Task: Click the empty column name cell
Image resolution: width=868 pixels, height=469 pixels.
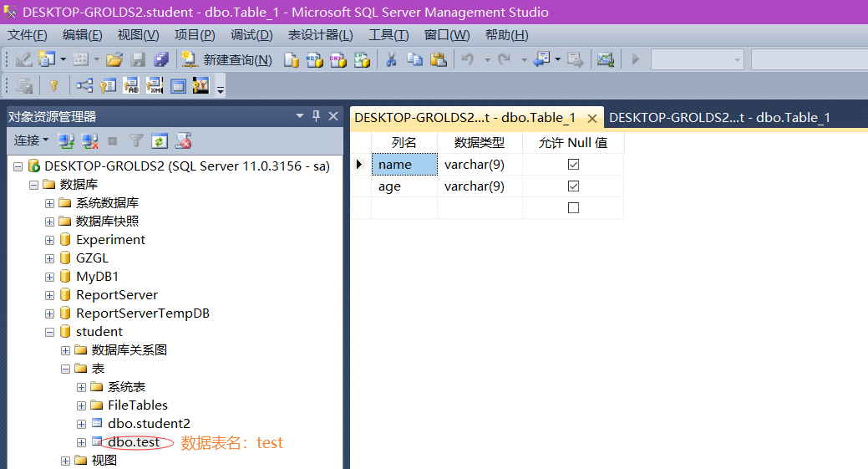Action: click(x=404, y=207)
